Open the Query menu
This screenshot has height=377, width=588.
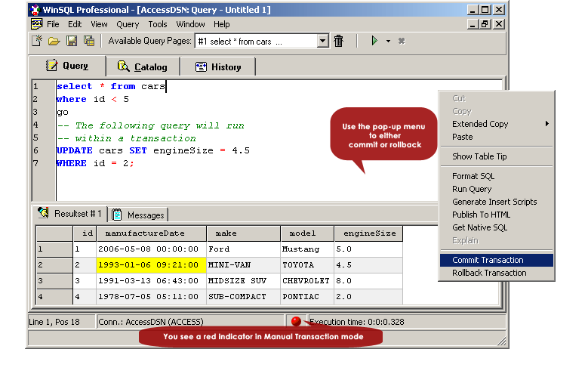pyautogui.click(x=128, y=24)
